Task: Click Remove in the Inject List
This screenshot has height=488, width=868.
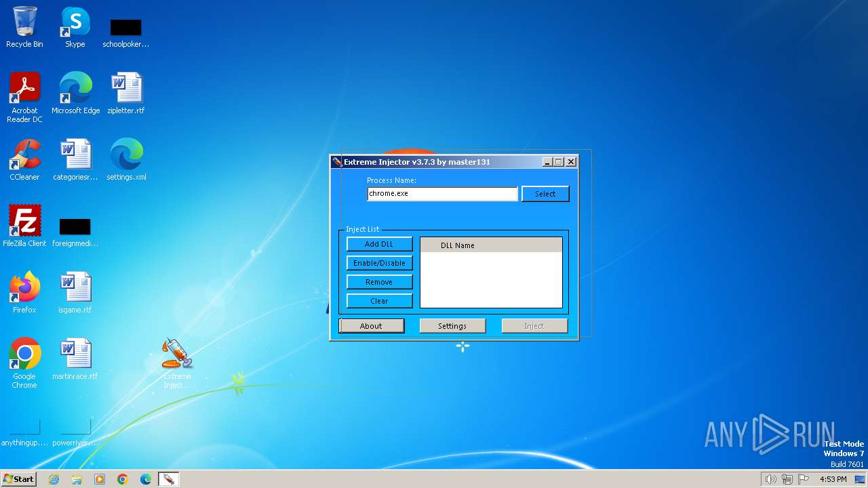Action: pyautogui.click(x=379, y=282)
